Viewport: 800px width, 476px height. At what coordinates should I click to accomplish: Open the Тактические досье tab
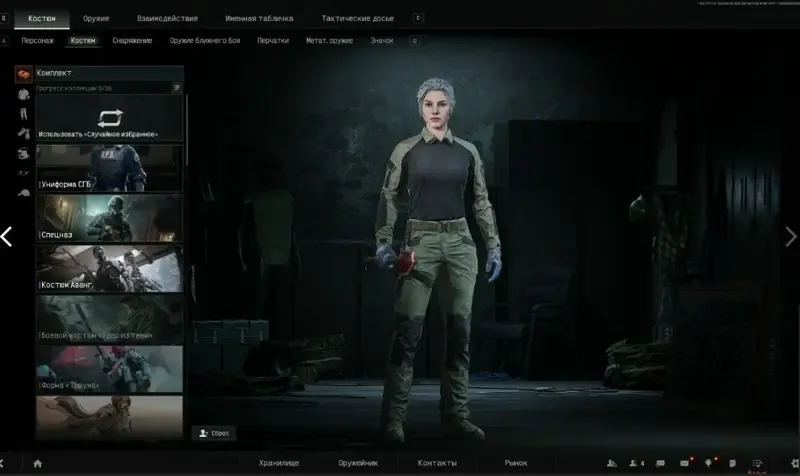357,18
